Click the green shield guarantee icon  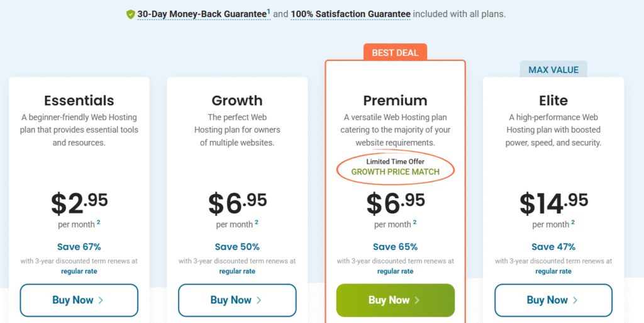131,14
